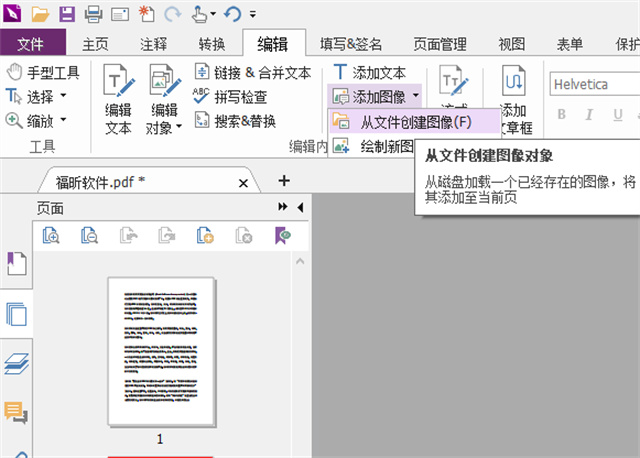Click Add Text (添加文本)

click(369, 72)
